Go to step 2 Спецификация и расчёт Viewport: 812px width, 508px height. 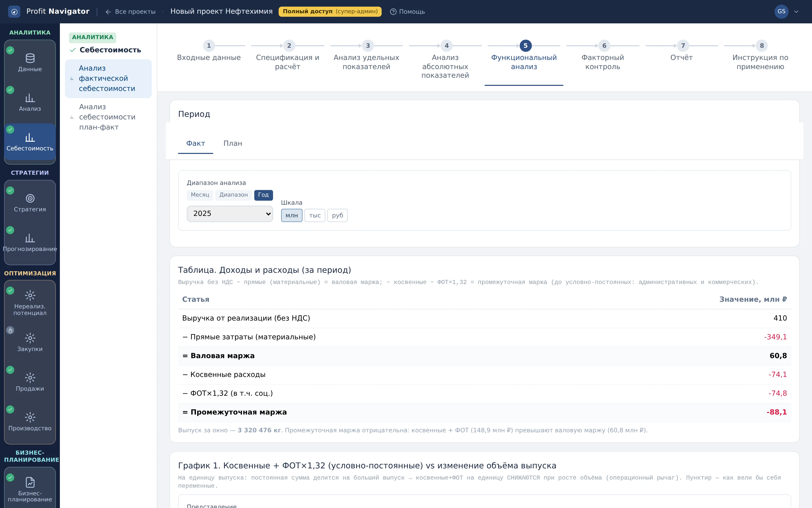click(x=287, y=56)
